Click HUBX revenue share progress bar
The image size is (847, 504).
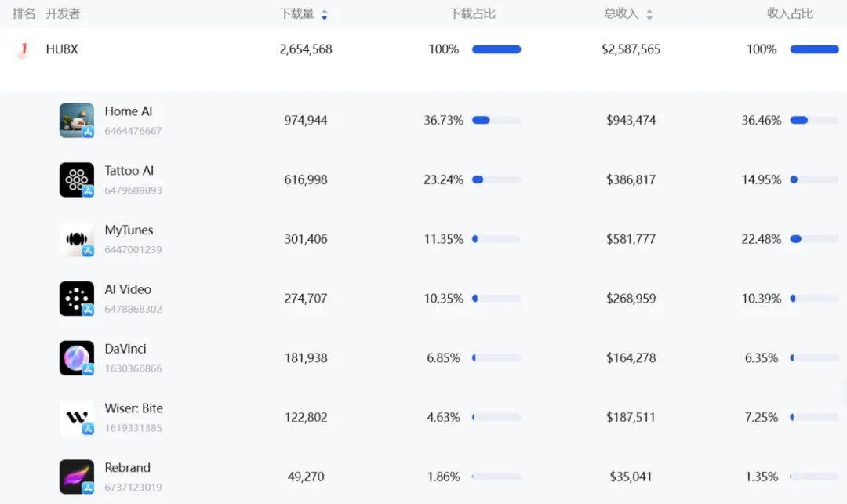tap(814, 49)
